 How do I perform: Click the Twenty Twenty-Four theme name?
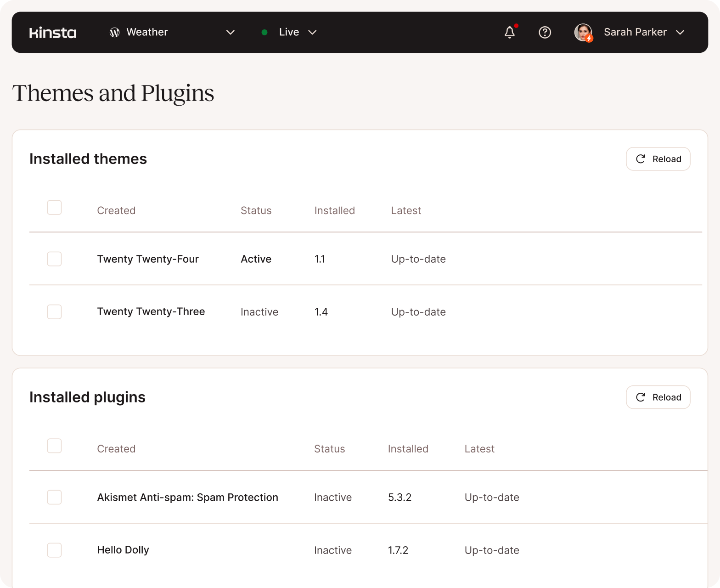(148, 259)
